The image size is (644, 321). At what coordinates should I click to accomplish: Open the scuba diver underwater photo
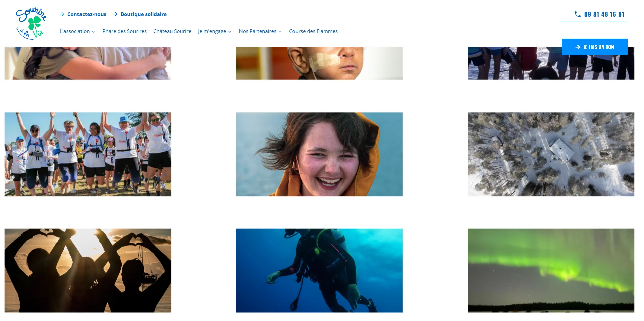pyautogui.click(x=319, y=271)
